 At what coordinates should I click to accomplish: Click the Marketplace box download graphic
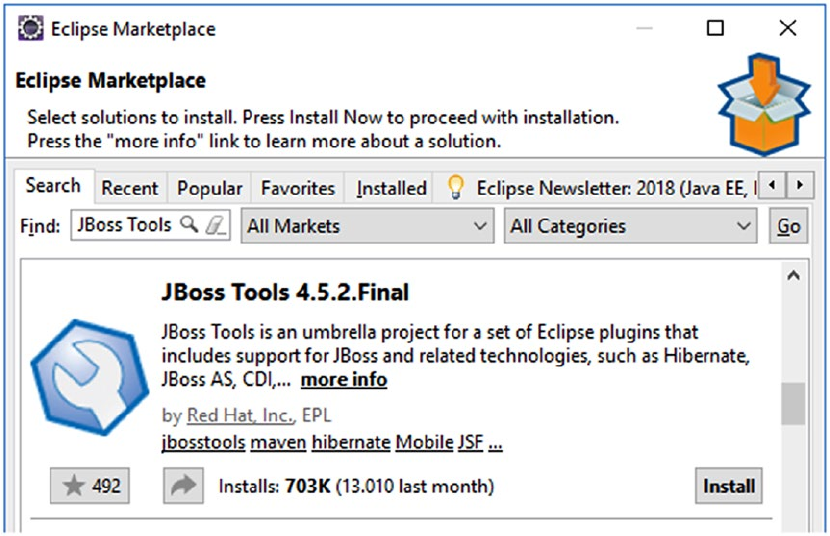[764, 104]
